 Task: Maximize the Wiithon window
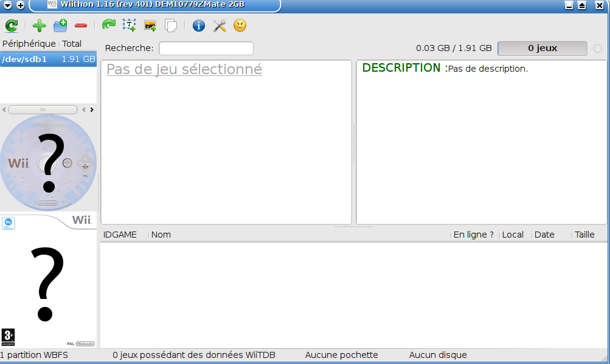coord(582,5)
